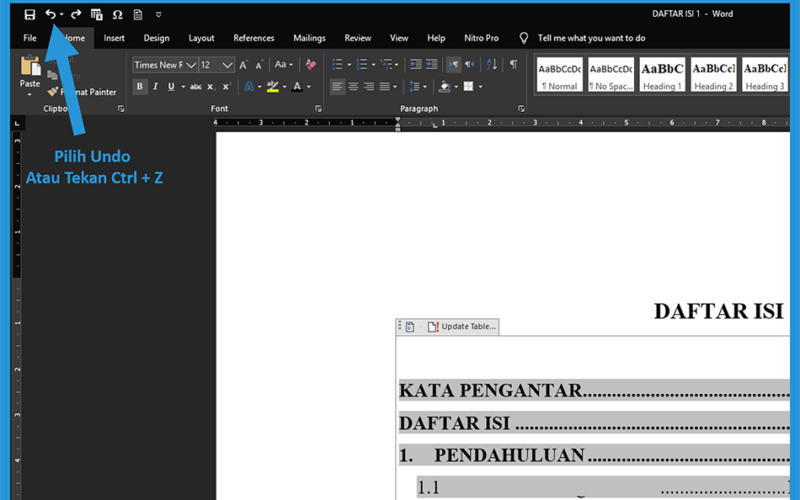Apply Text Effects with the glowing A icon
Image resolution: width=800 pixels, height=500 pixels.
click(249, 87)
